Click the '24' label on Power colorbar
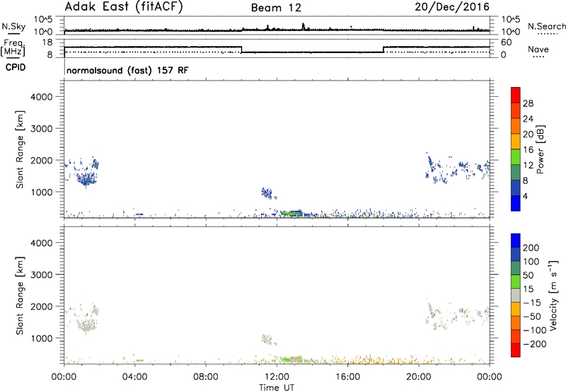The height and width of the screenshot is (392, 566). click(x=528, y=119)
